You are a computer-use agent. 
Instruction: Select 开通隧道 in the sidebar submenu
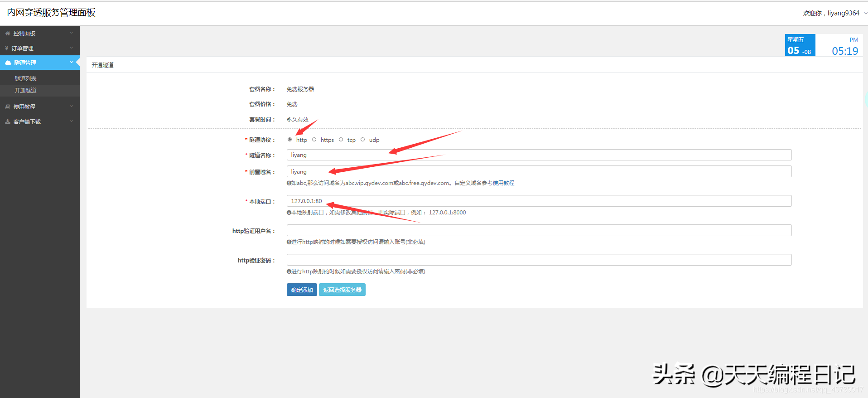click(40, 90)
